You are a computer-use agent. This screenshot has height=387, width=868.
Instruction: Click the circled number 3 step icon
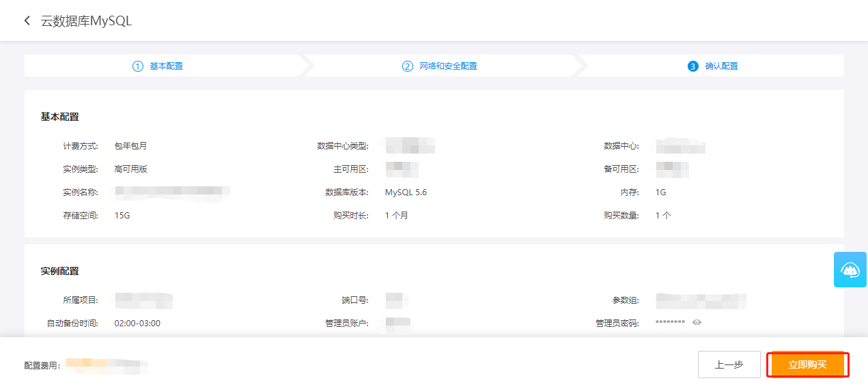click(693, 66)
